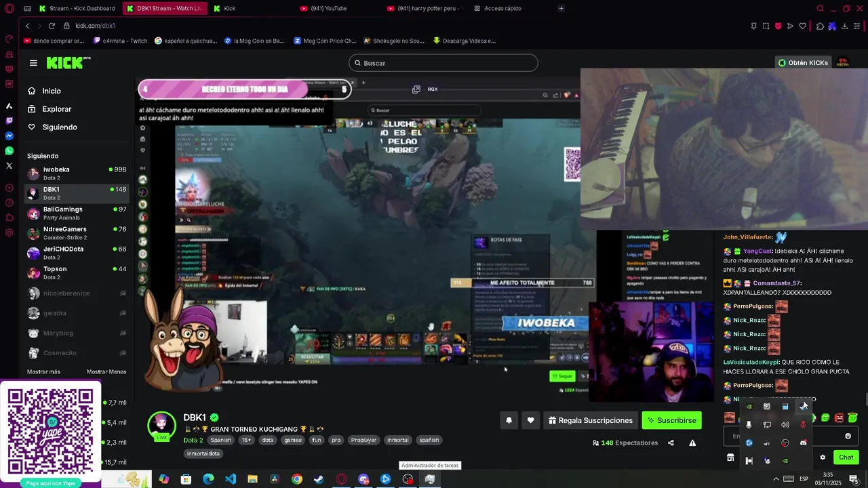
Task: Open X (Twitter) in Opera sidebar
Action: pos(9,165)
